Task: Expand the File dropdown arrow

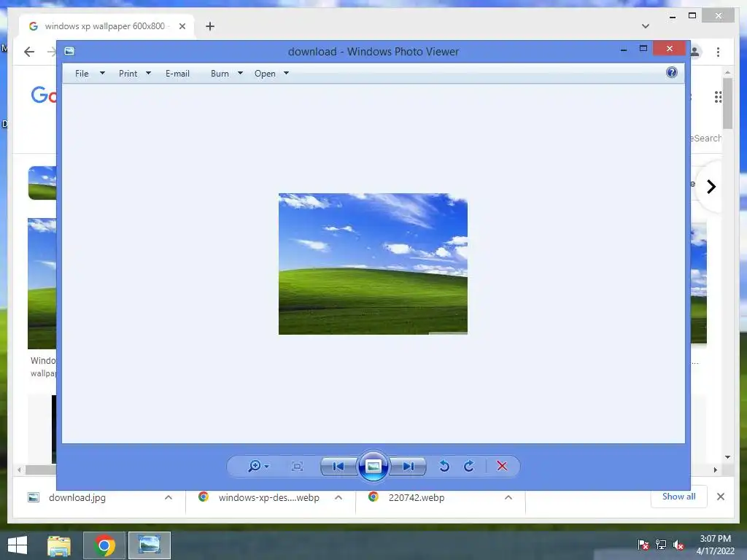Action: click(x=102, y=74)
